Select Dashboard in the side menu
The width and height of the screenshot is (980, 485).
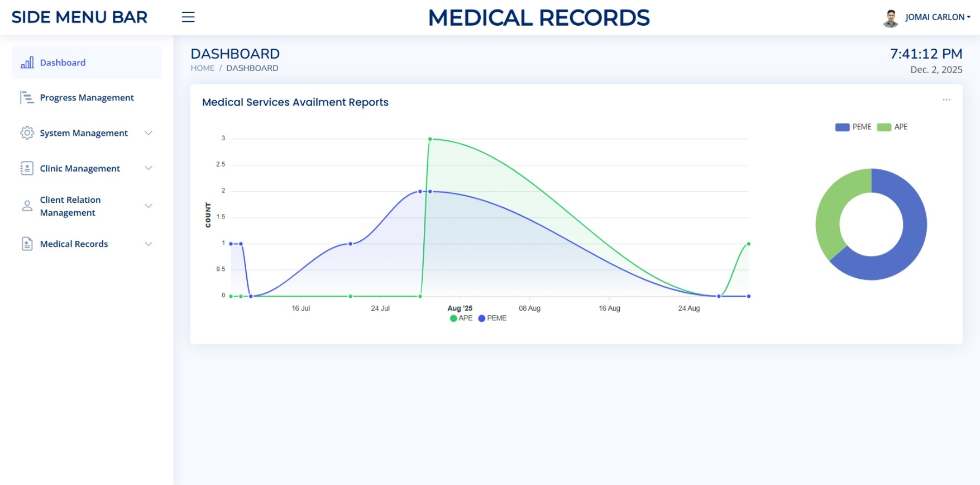coord(63,63)
